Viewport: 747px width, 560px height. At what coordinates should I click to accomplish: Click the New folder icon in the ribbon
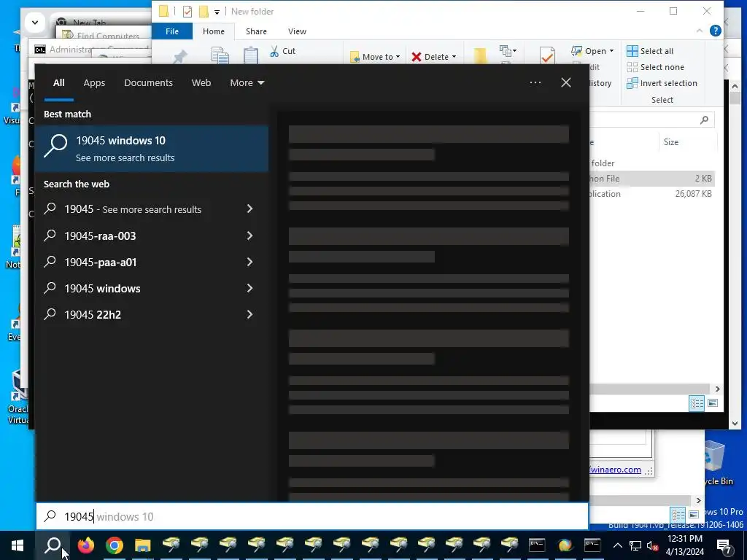click(480, 55)
